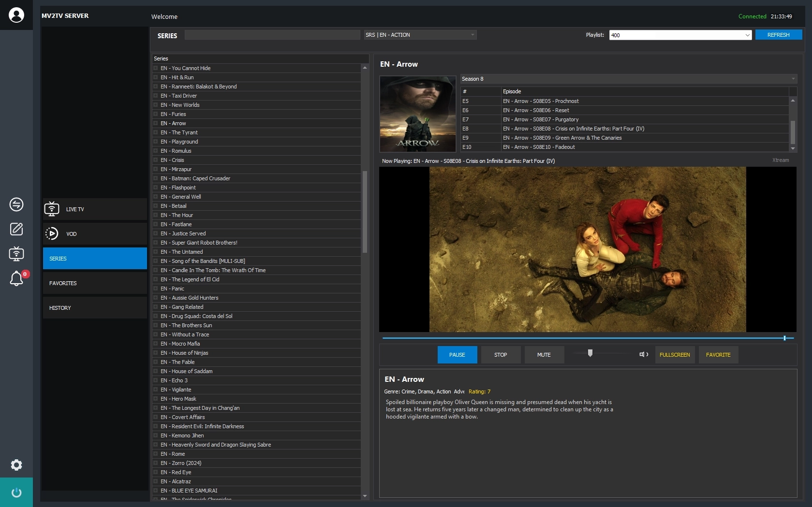
Task: Click the power button icon
Action: point(16,493)
